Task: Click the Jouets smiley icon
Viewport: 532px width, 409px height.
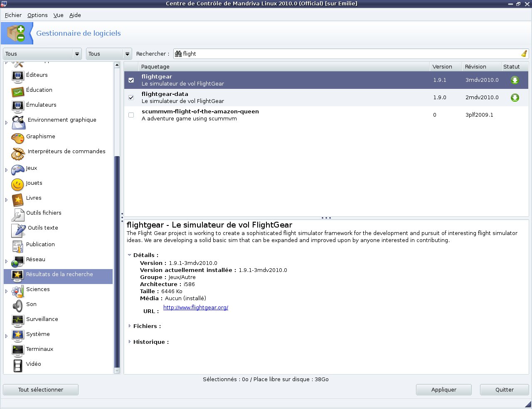Action: tap(17, 185)
